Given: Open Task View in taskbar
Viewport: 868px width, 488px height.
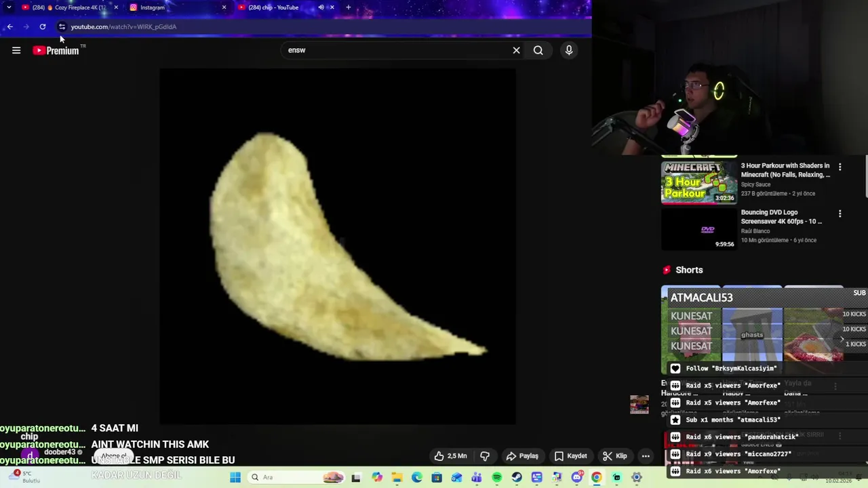Looking at the screenshot, I should [356, 477].
